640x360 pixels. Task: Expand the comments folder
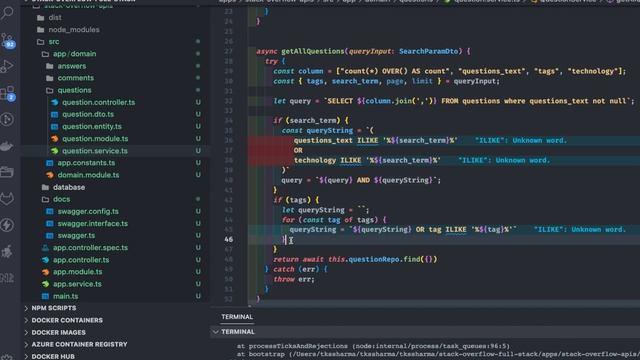tap(76, 78)
